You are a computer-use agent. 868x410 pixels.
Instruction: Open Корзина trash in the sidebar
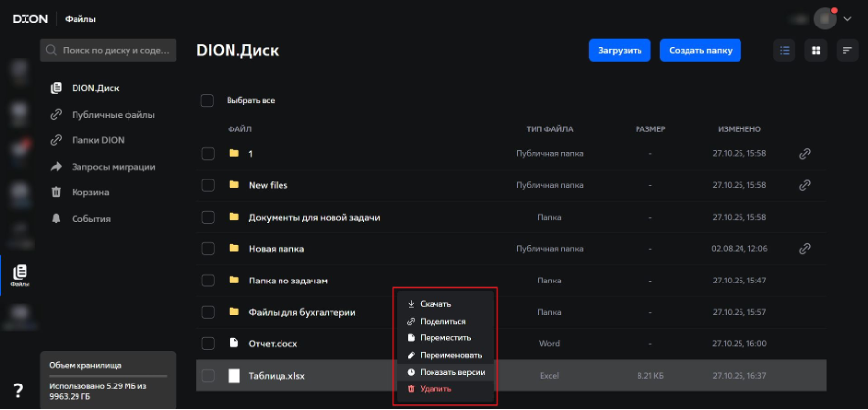click(90, 192)
